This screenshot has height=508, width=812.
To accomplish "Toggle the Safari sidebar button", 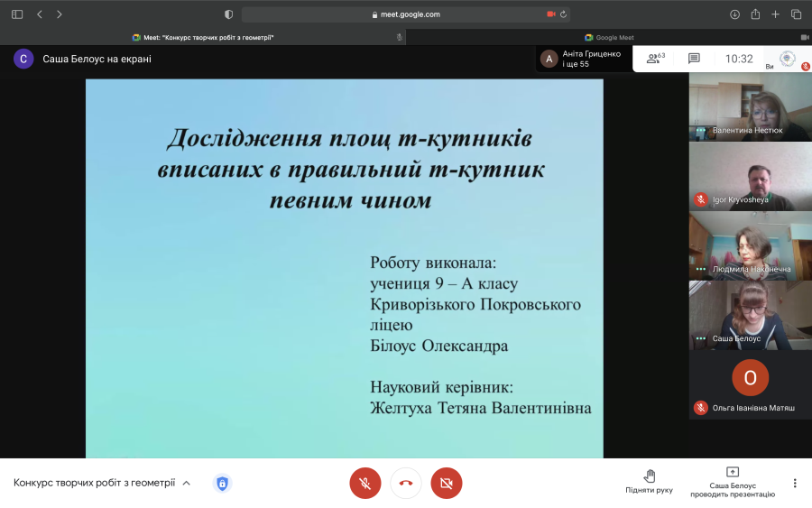I will click(17, 14).
